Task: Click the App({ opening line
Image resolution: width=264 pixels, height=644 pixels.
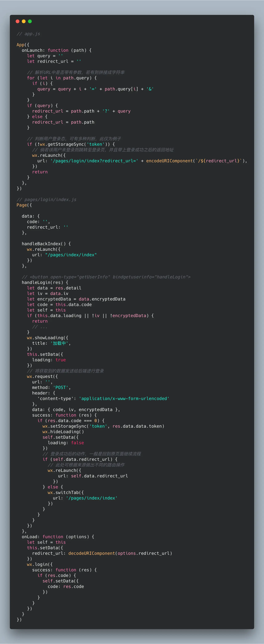Action: [x=23, y=45]
